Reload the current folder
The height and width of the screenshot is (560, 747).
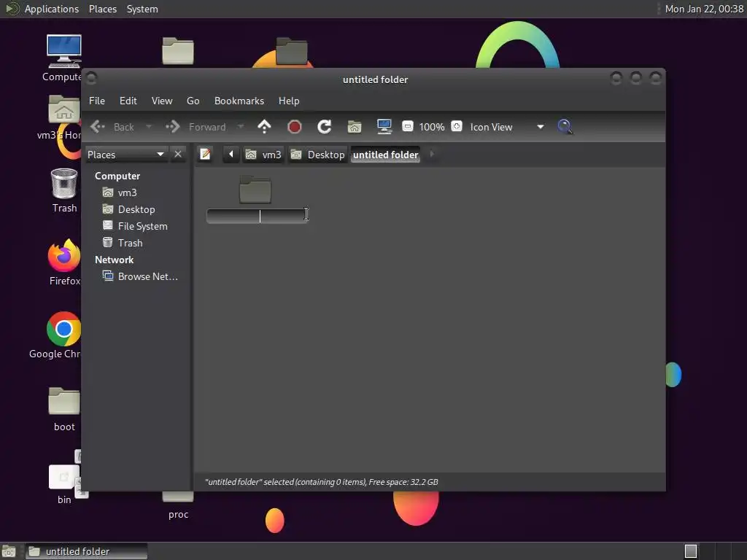click(325, 127)
